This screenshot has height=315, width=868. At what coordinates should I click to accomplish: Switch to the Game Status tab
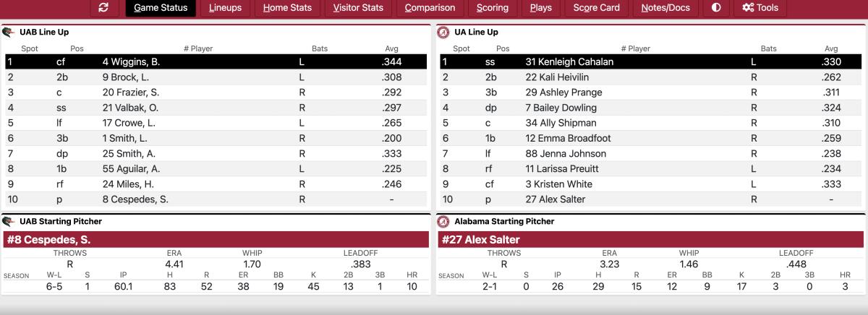161,8
